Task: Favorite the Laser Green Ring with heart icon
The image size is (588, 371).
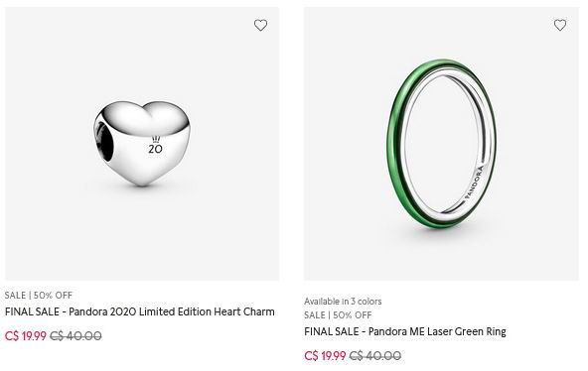Action: pos(560,25)
